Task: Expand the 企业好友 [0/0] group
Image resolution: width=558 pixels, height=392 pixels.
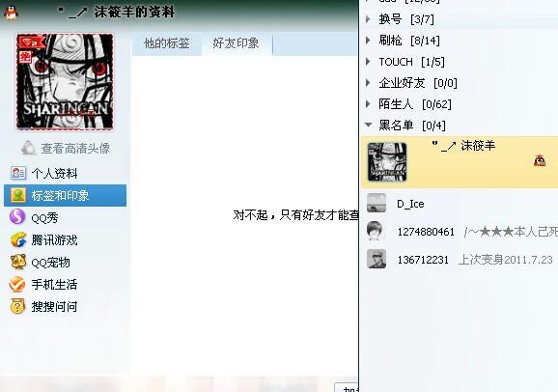Action: [369, 83]
